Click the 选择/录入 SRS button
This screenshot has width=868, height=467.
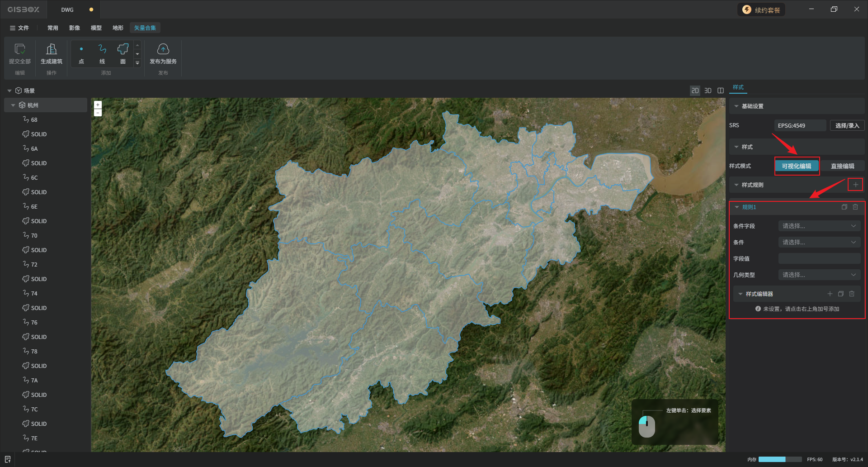click(x=847, y=126)
